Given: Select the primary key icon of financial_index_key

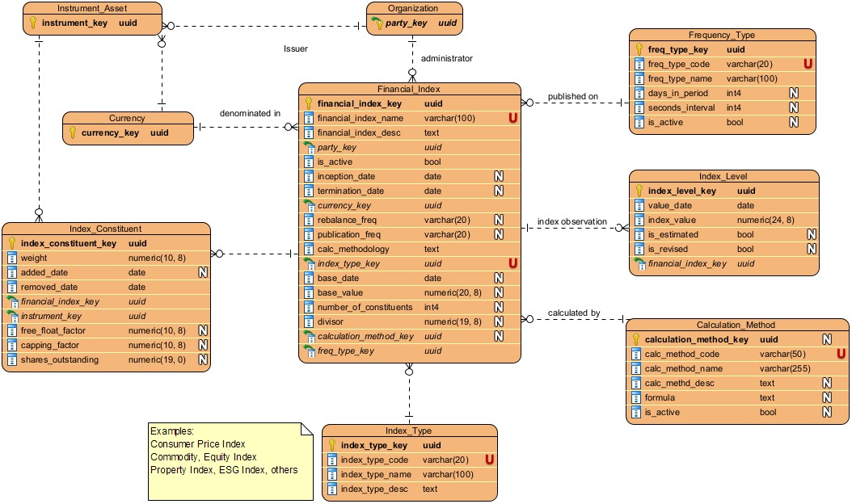Looking at the screenshot, I should coord(309,104).
